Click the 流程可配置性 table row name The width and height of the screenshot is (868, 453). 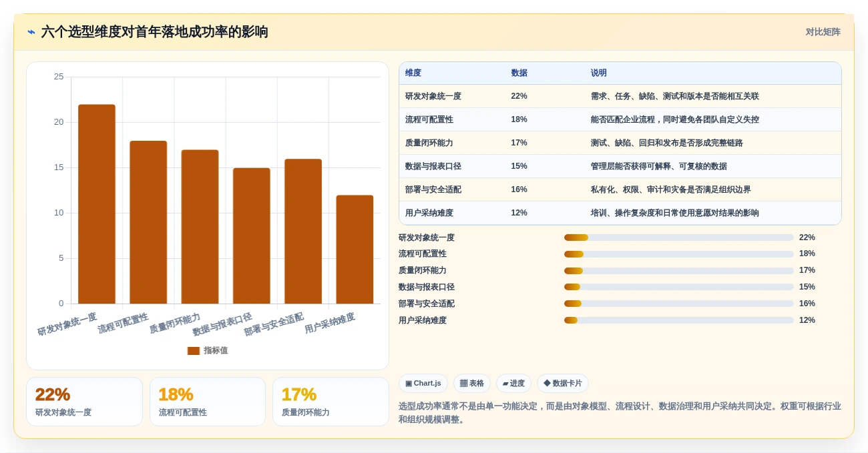pyautogui.click(x=429, y=119)
